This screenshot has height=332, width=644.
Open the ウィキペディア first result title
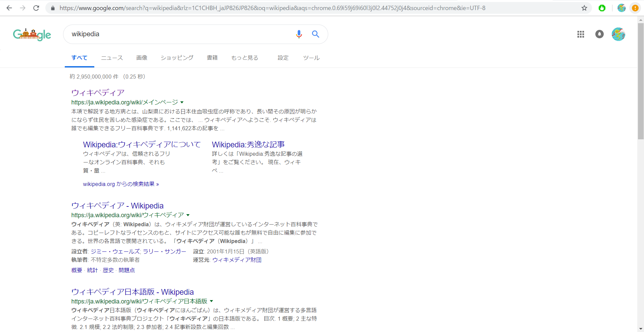pos(98,93)
